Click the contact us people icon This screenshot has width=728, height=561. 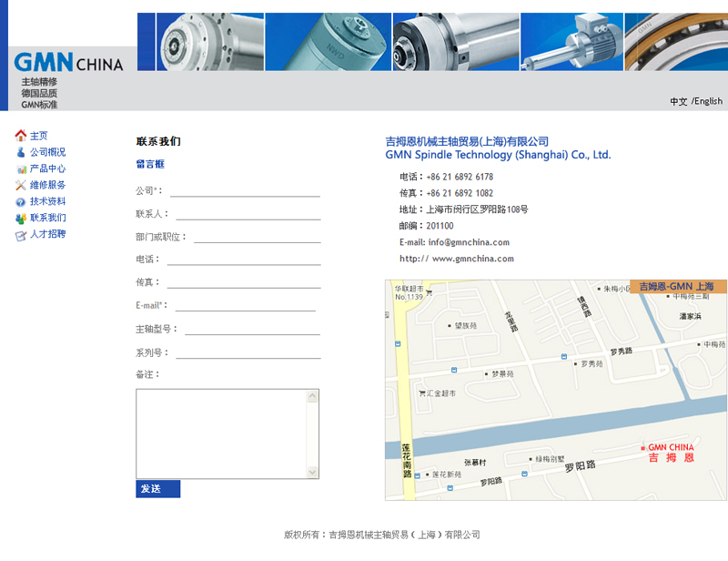coord(21,218)
